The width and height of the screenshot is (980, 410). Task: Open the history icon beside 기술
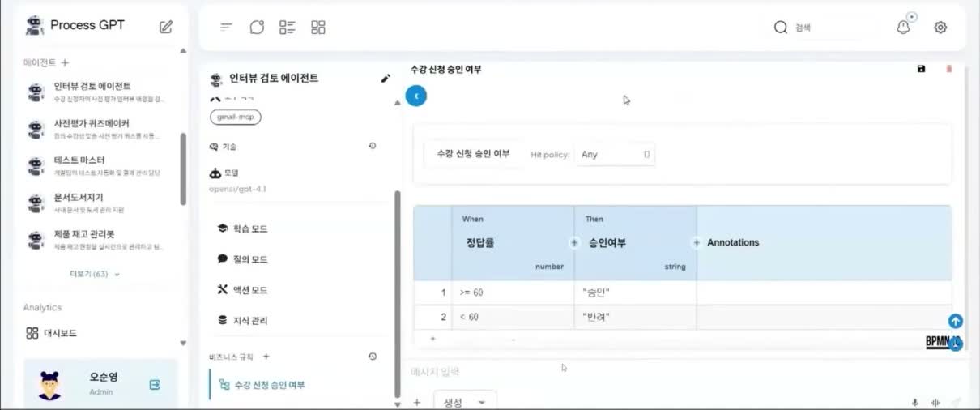pos(372,147)
